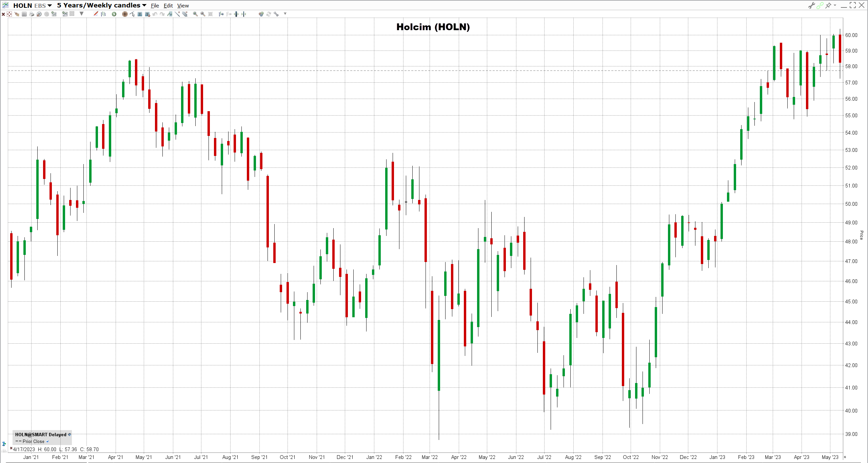
Task: Toggle the green chain link grouping icon
Action: (x=820, y=5)
